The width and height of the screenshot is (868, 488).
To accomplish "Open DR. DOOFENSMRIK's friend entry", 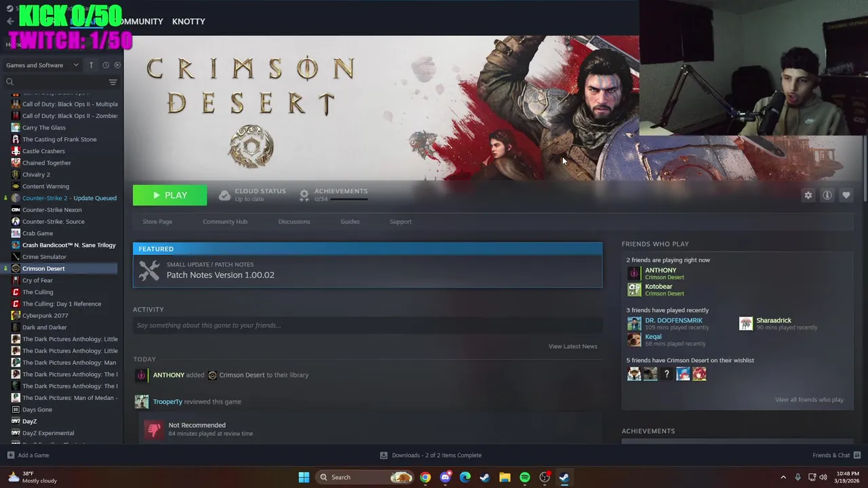I will [673, 323].
